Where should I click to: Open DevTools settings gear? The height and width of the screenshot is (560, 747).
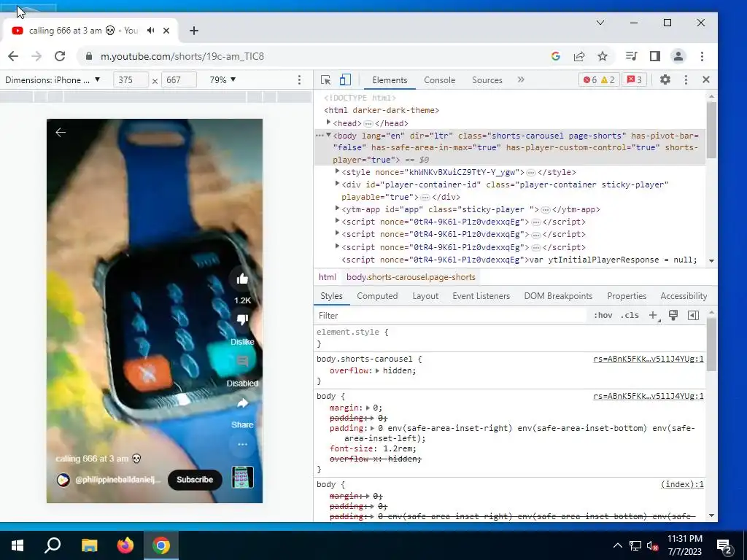665,80
